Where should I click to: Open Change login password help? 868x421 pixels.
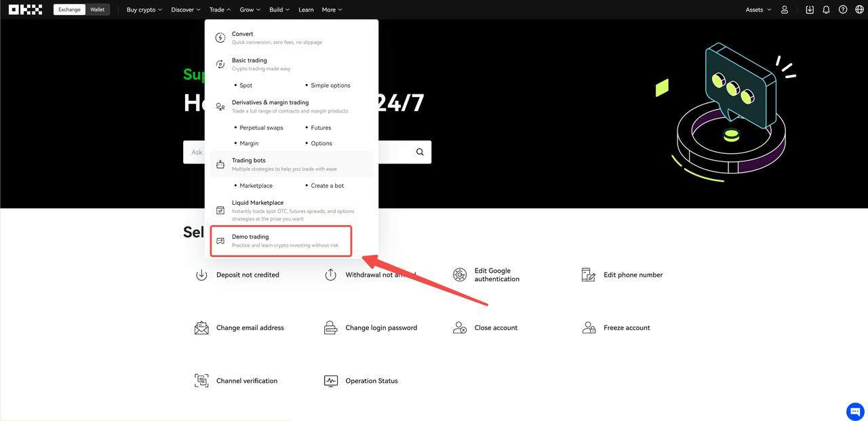coord(381,327)
